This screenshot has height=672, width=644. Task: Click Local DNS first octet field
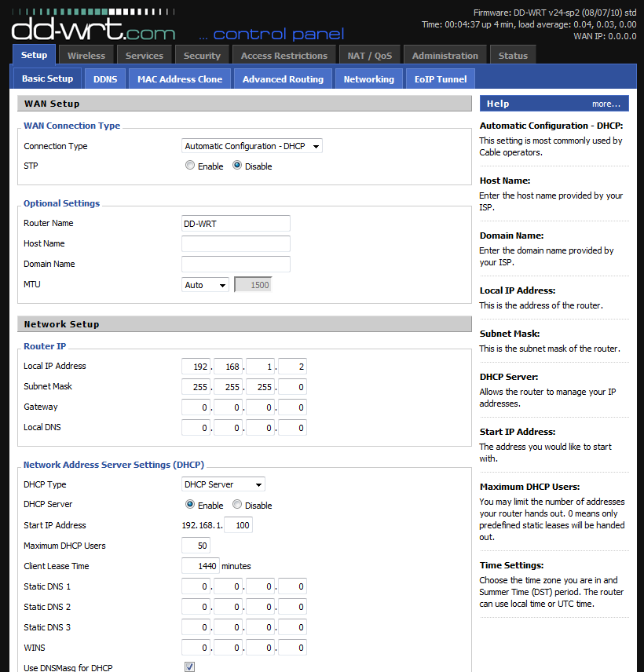[x=196, y=428]
